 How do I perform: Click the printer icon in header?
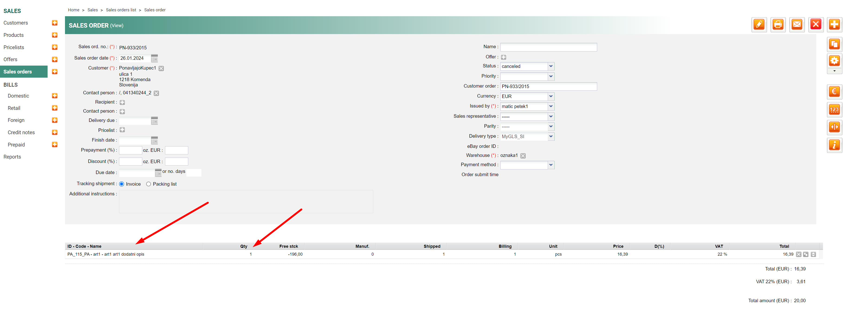778,25
